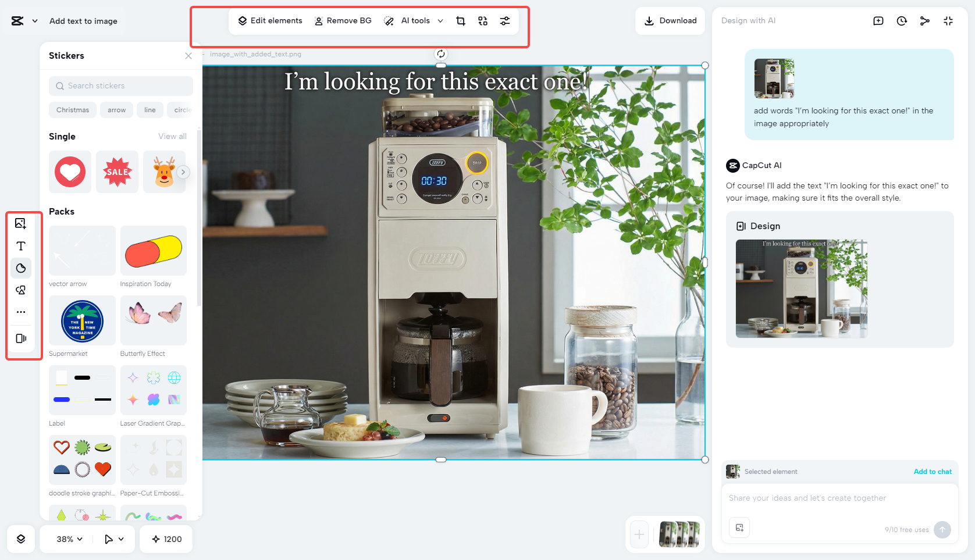Show more Single stickers with next arrow

[x=183, y=172]
